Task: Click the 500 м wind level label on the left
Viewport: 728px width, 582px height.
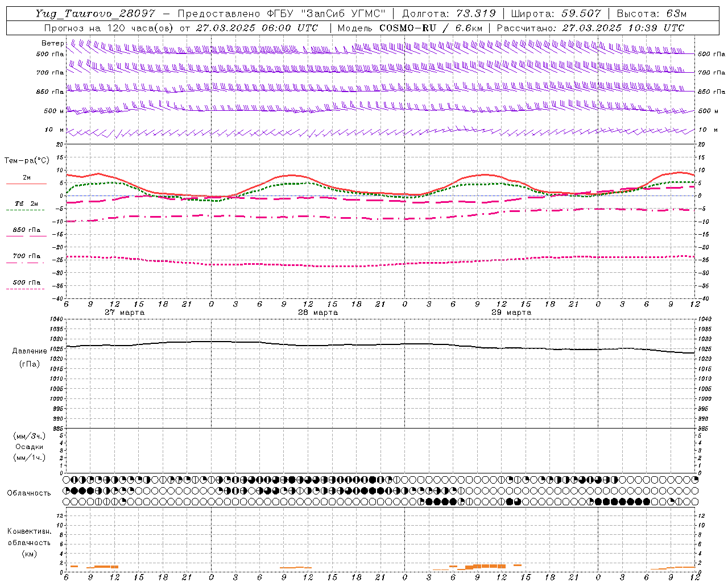Action: coord(53,111)
